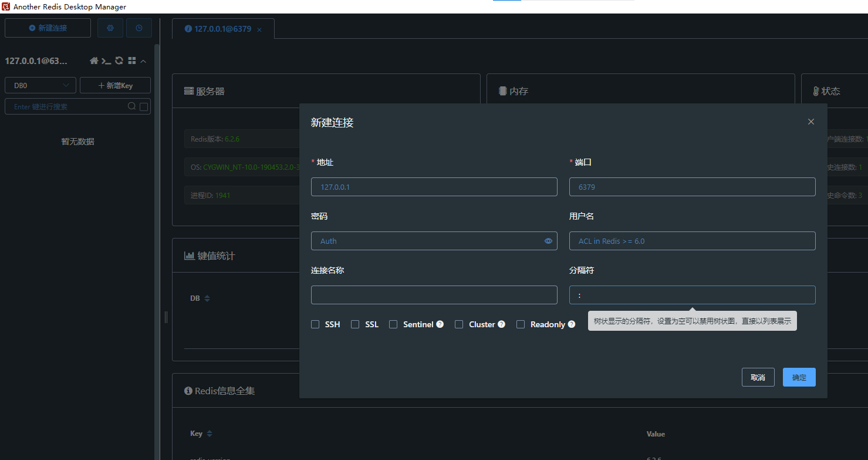Enable the Cluster checkbox

[459, 324]
